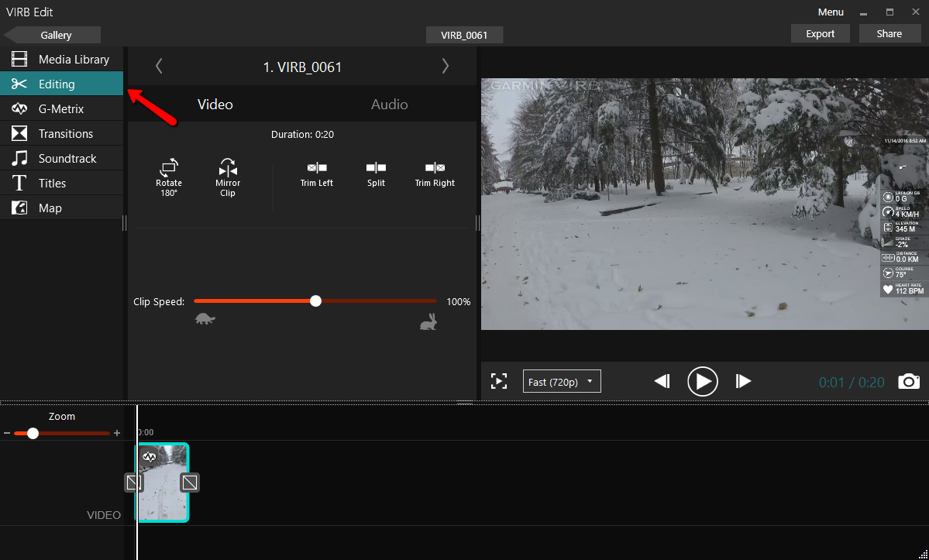Split the clip with Split tool
Viewport: 929px width, 560px height.
coord(376,167)
